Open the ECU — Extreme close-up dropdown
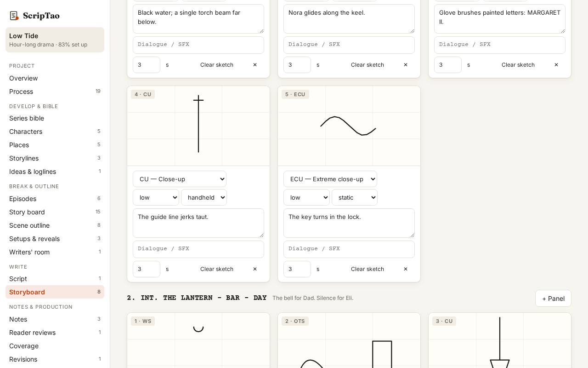 (330, 179)
